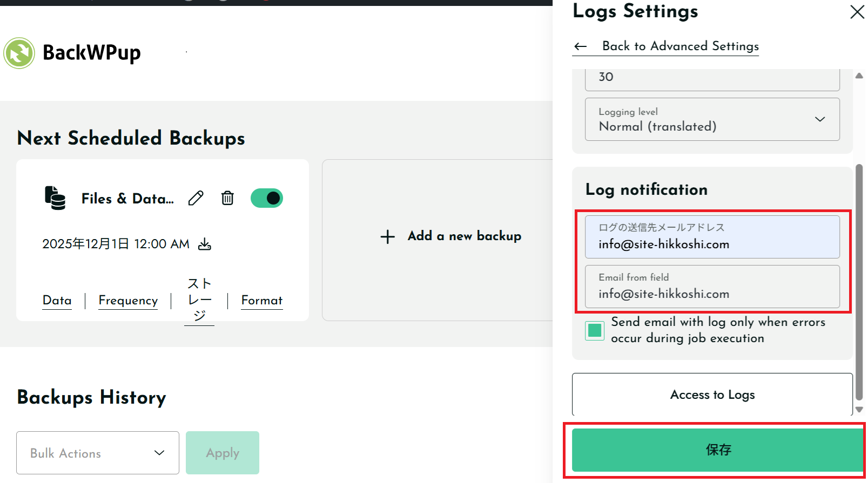Click the download icon beside the scheduled date

(205, 244)
